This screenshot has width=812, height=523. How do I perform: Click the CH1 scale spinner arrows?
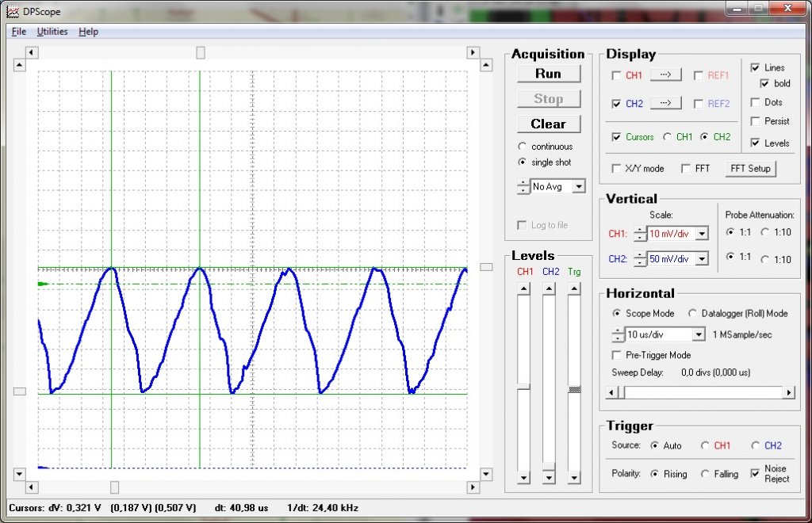[x=640, y=234]
